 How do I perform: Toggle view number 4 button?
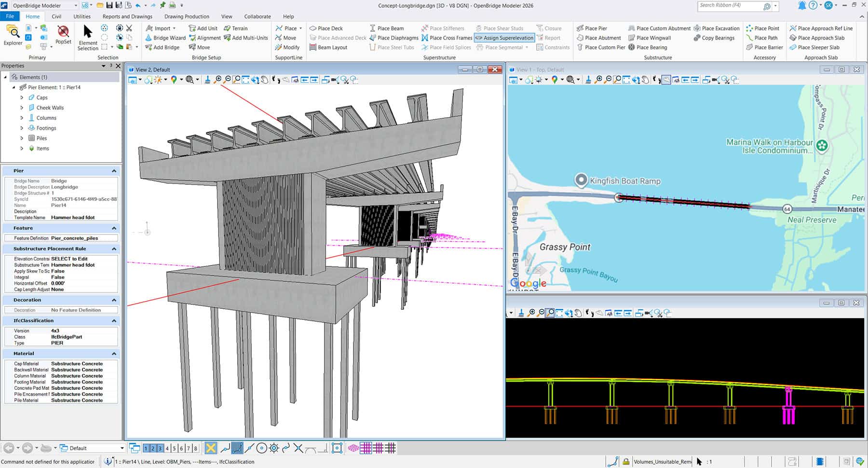point(167,448)
